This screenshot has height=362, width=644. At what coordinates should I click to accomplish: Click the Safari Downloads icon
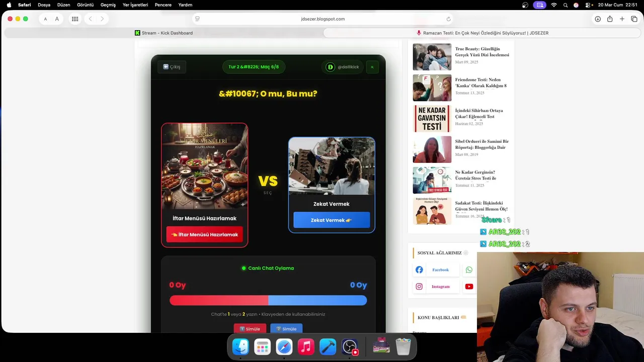click(x=598, y=19)
